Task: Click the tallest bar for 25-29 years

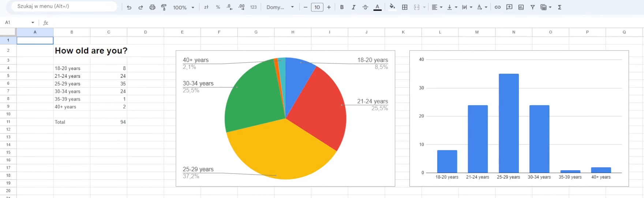Action: pos(509,123)
